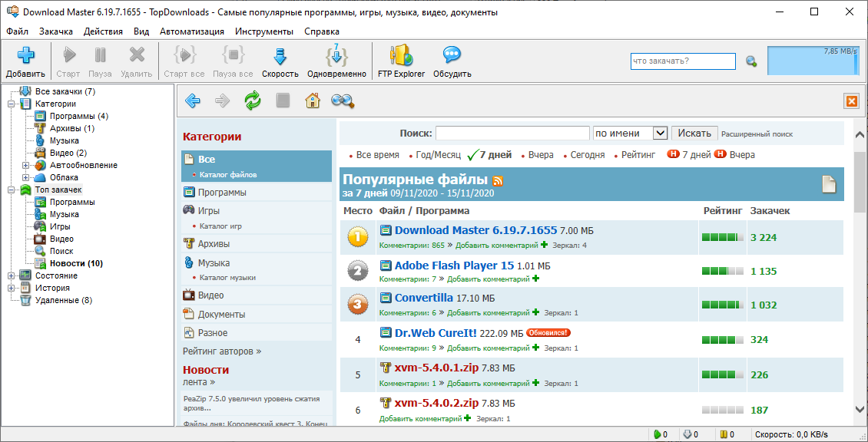Click the speed graph panel in toolbar

pos(813,61)
